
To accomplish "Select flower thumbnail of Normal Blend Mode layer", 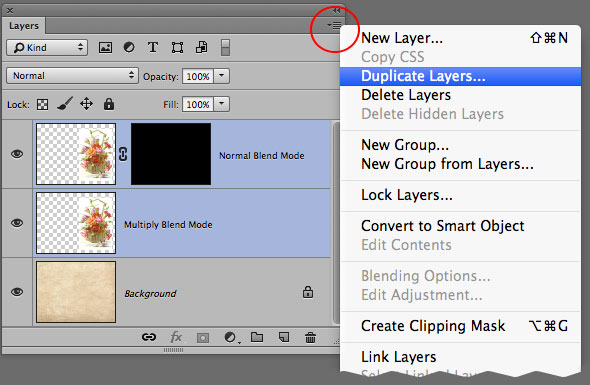I will tap(76, 154).
